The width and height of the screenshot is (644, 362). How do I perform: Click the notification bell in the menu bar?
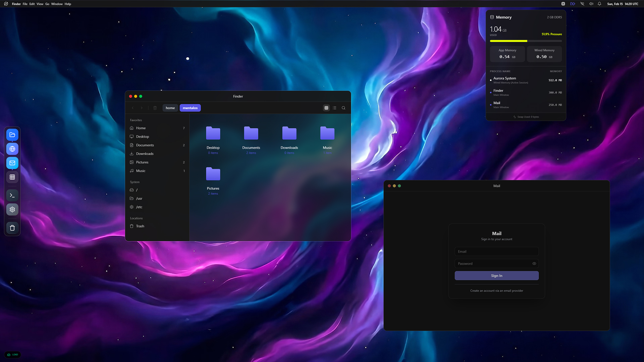tap(599, 4)
